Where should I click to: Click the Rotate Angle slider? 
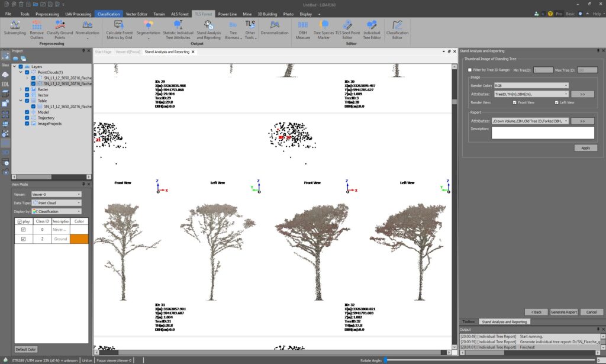pyautogui.click(x=489, y=360)
